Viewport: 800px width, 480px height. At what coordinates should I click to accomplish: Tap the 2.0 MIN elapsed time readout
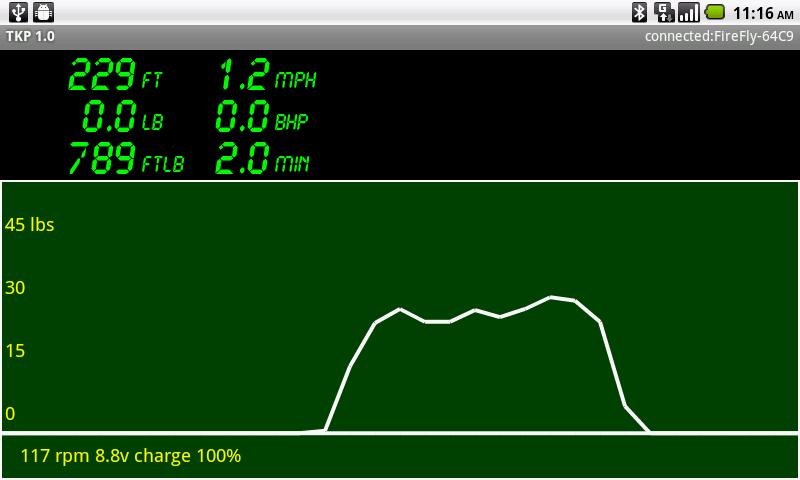[262, 160]
